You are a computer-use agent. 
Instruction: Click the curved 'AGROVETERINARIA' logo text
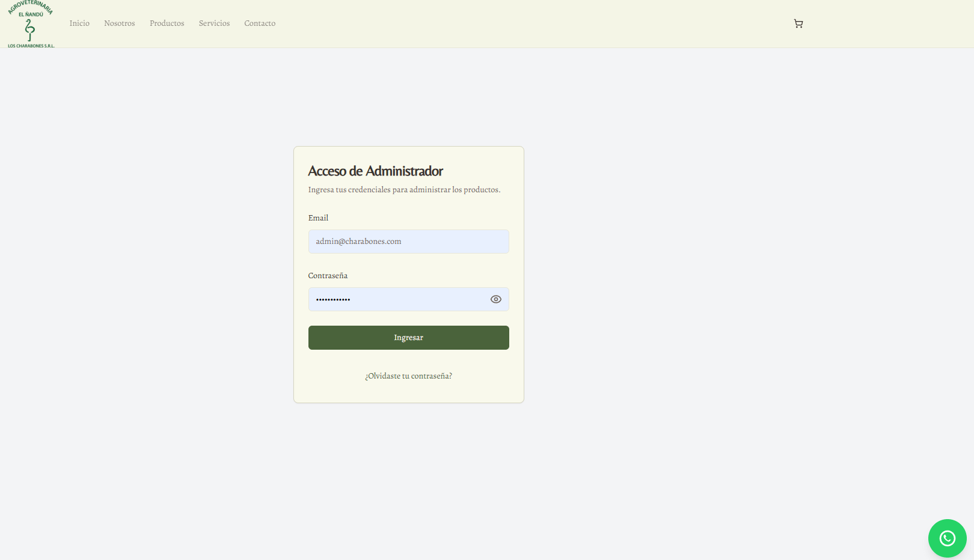[30, 5]
